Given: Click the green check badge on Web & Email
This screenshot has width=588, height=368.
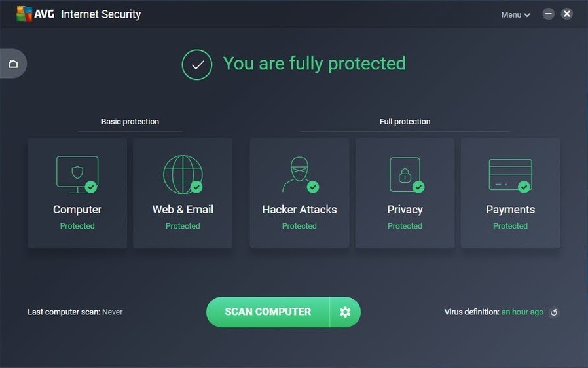Looking at the screenshot, I should click(196, 187).
